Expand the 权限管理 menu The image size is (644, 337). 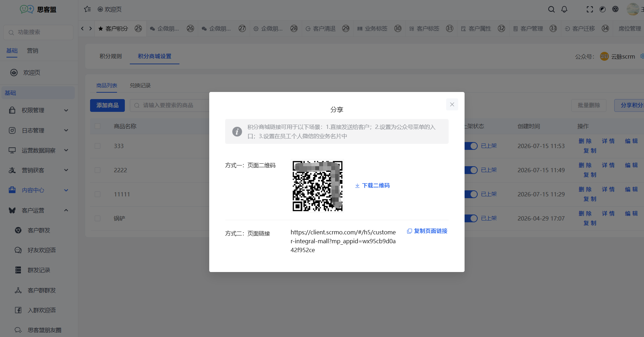point(39,110)
